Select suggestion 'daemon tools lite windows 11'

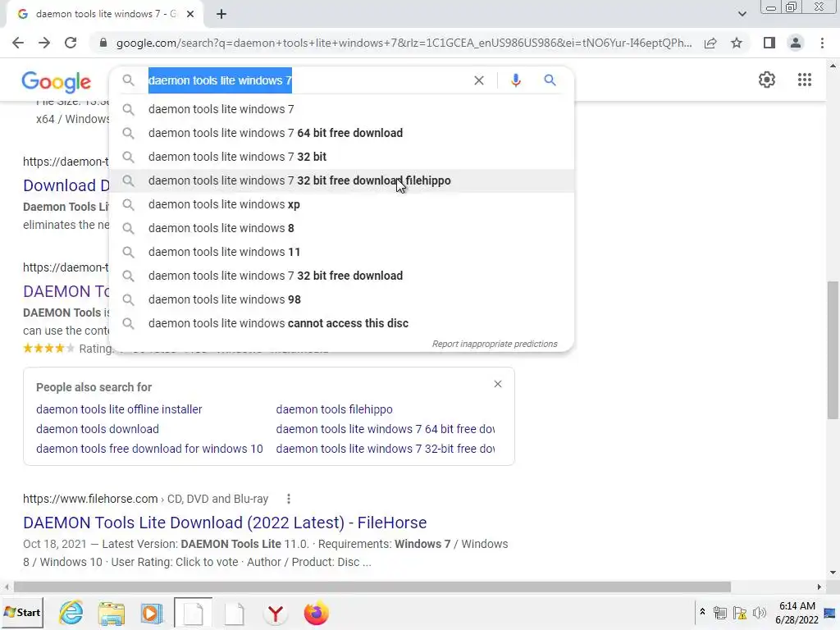(341, 252)
